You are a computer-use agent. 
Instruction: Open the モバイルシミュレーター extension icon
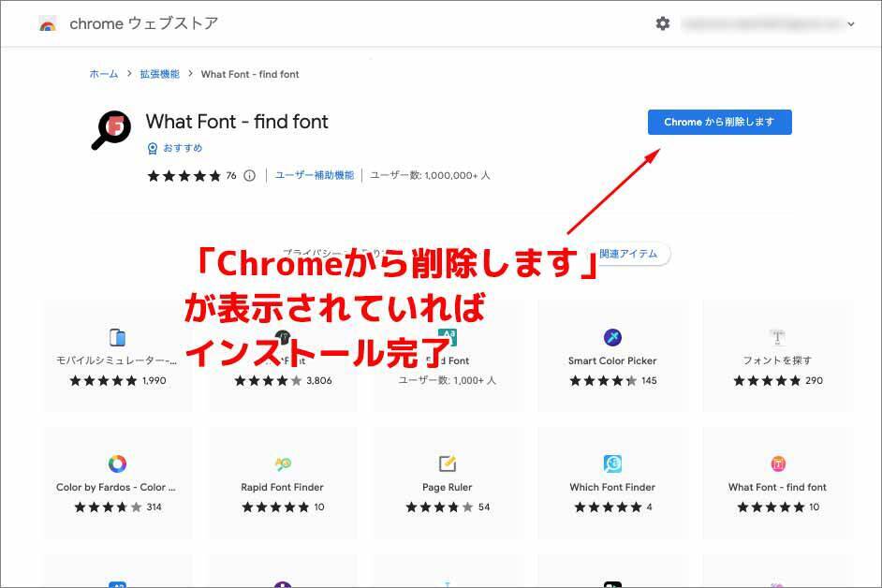point(117,338)
